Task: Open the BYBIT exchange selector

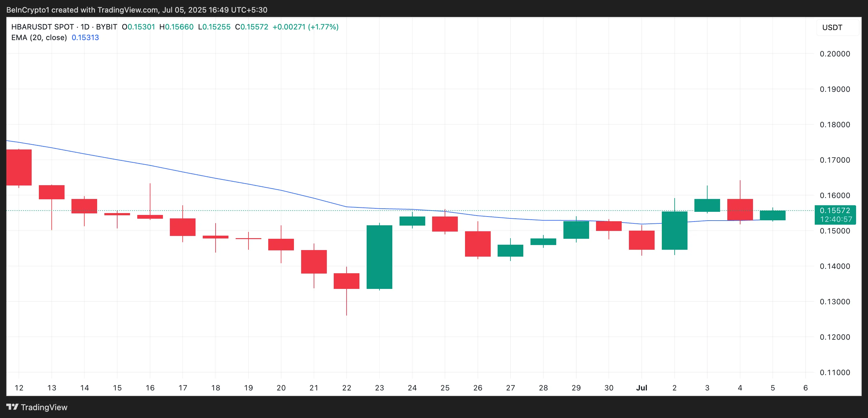Action: 107,27
